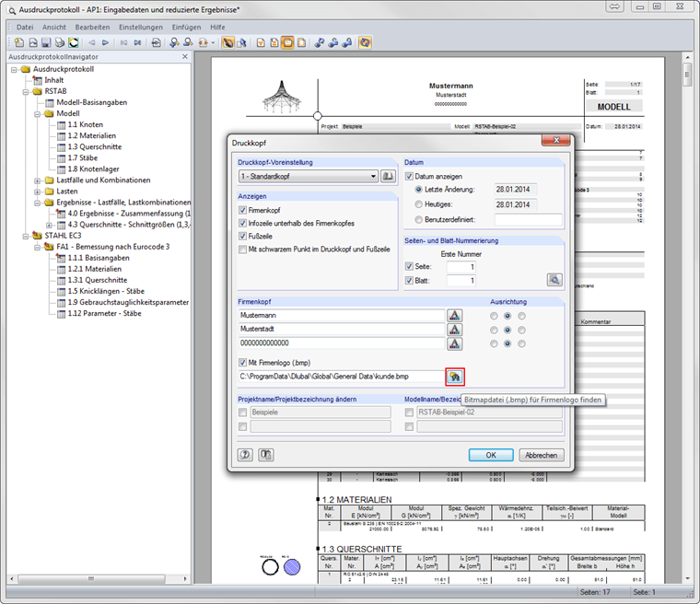Uncheck the Firmenkopf checkbox
The width and height of the screenshot is (700, 604).
click(243, 210)
